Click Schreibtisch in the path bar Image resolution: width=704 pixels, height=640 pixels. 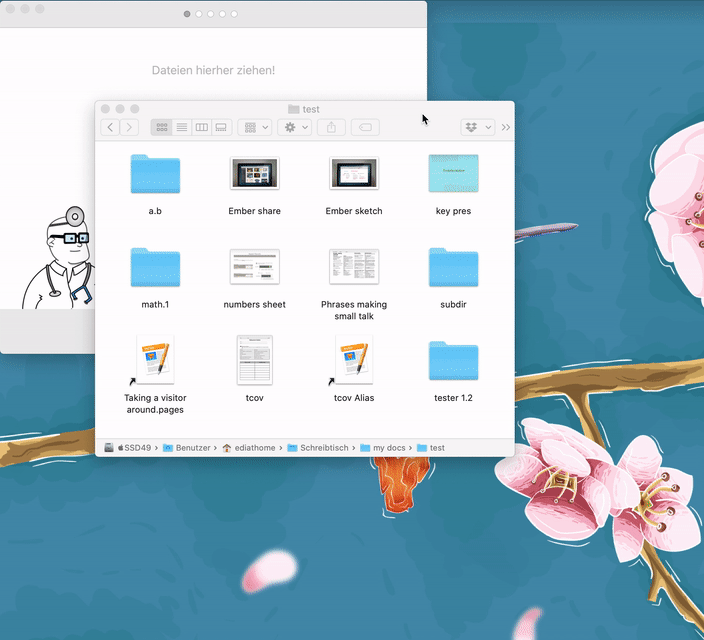click(x=318, y=448)
